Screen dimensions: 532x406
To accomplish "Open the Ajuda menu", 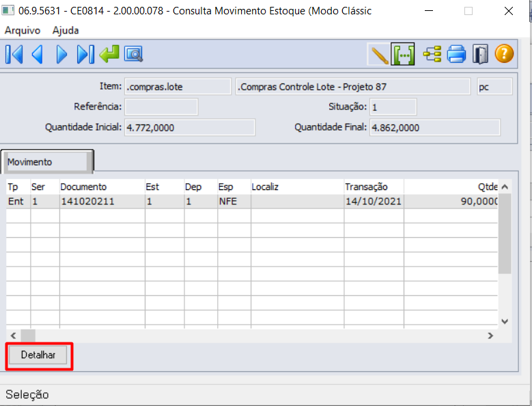I will (x=66, y=31).
